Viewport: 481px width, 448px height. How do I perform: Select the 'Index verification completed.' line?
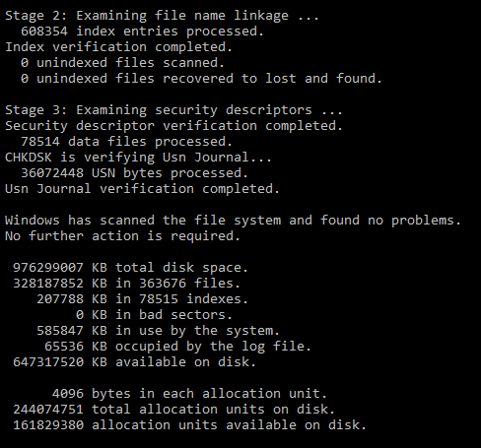point(119,47)
